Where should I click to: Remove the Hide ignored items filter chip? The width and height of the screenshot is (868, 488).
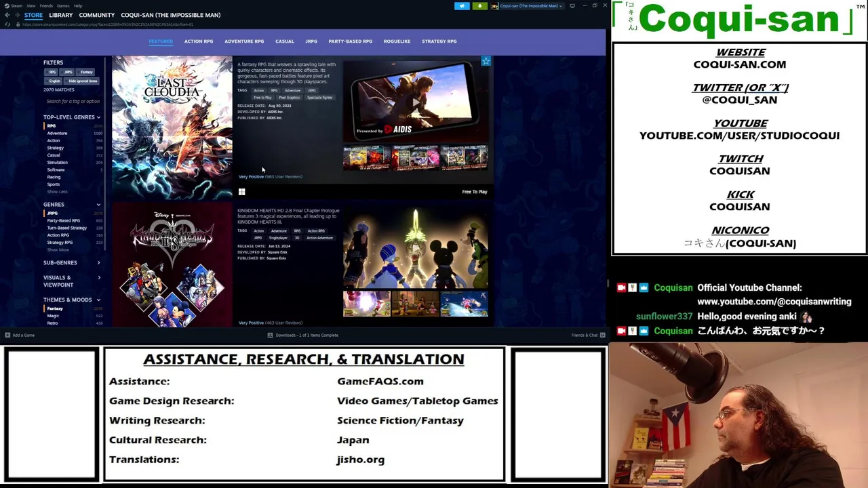83,81
